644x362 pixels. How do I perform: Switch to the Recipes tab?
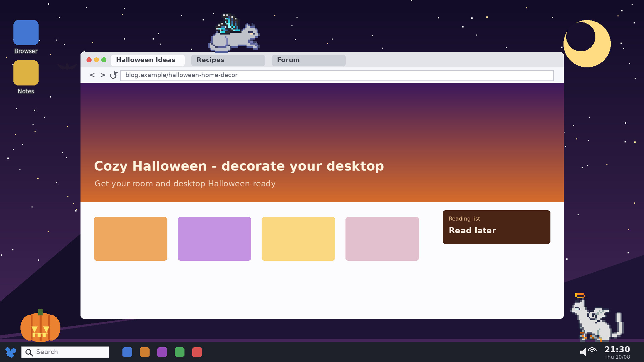click(x=228, y=60)
